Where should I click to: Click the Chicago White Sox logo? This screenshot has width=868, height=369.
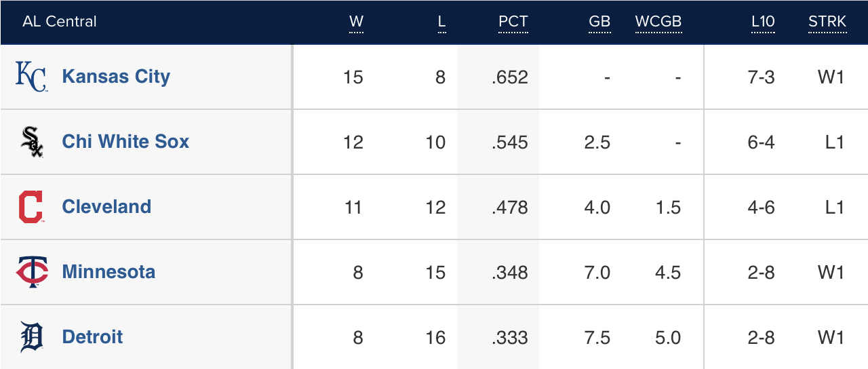31,142
